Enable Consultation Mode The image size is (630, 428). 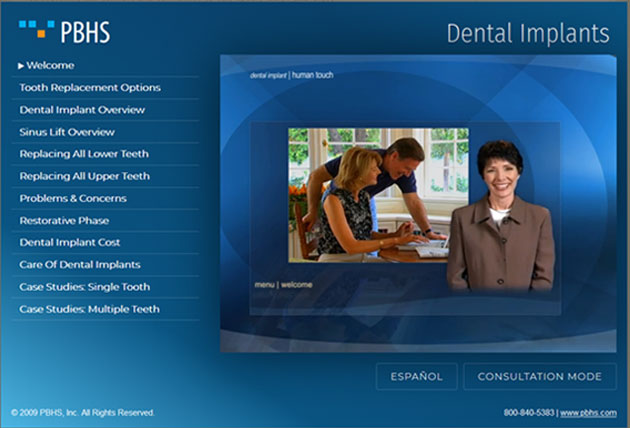(539, 377)
